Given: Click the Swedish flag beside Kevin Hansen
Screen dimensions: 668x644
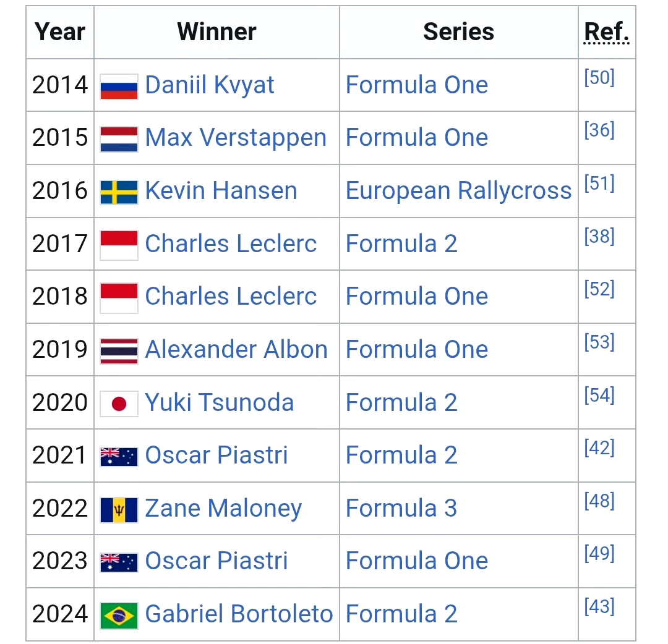Looking at the screenshot, I should pos(119,192).
